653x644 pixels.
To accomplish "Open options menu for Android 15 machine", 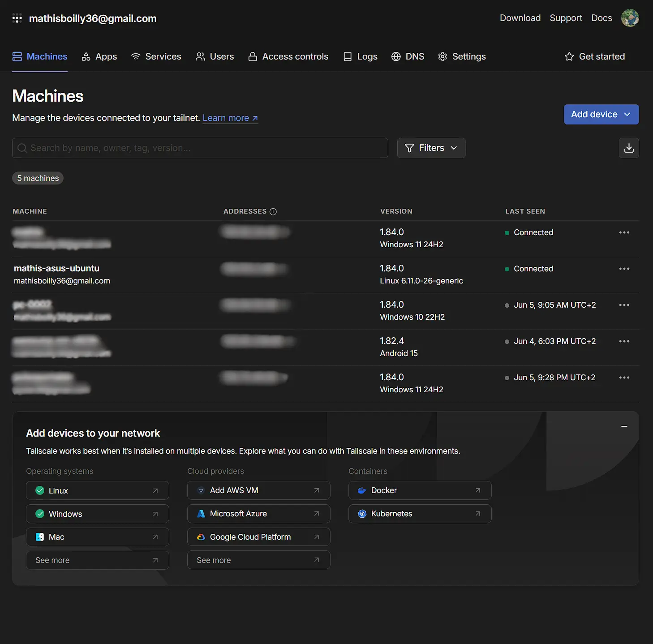I will 624,341.
